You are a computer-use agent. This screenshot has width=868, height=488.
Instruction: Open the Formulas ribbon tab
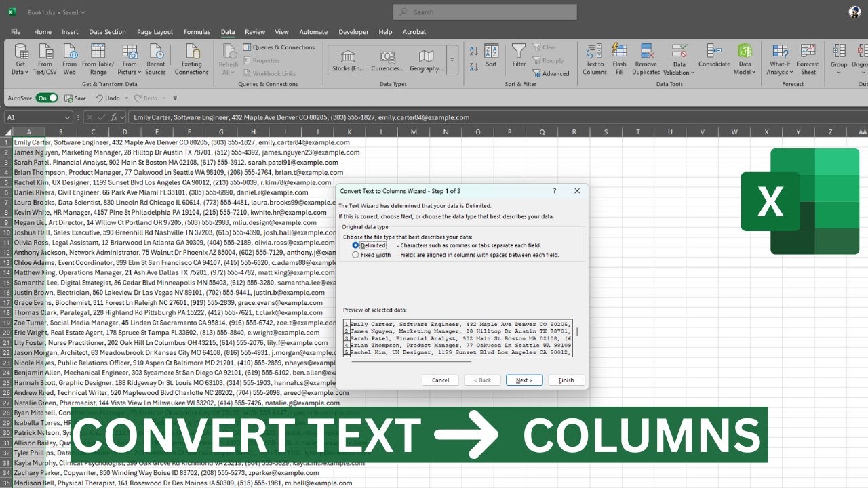point(197,32)
